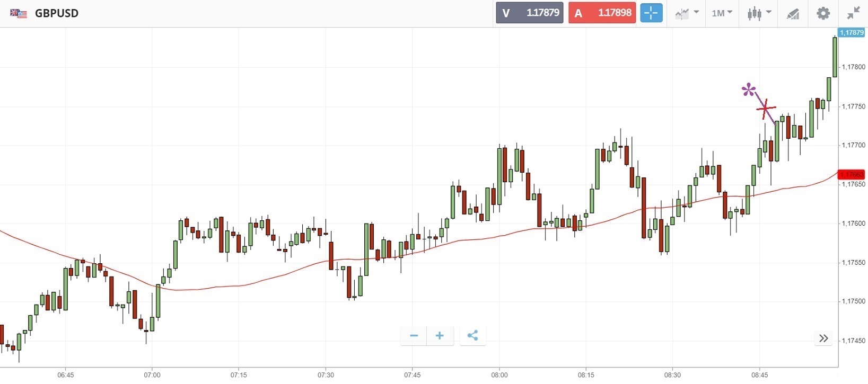This screenshot has width=868, height=384.
Task: Click the purple asterisk annotation
Action: point(748,90)
